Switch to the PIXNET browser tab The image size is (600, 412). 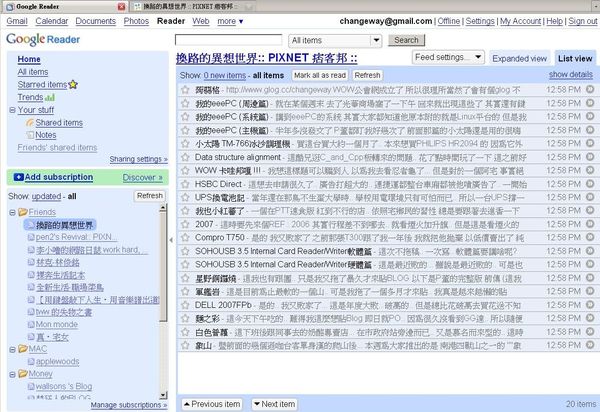(193, 7)
